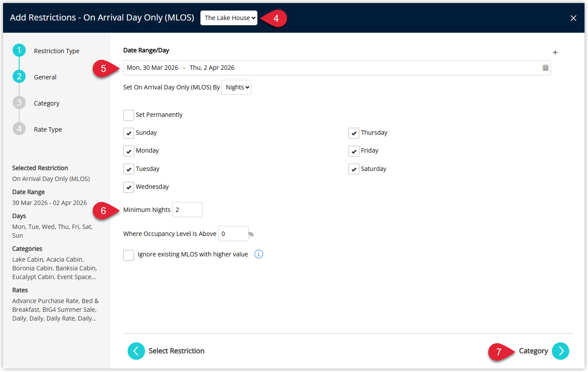The width and height of the screenshot is (588, 372).
Task: Select step 2 General
Action: pyautogui.click(x=19, y=77)
